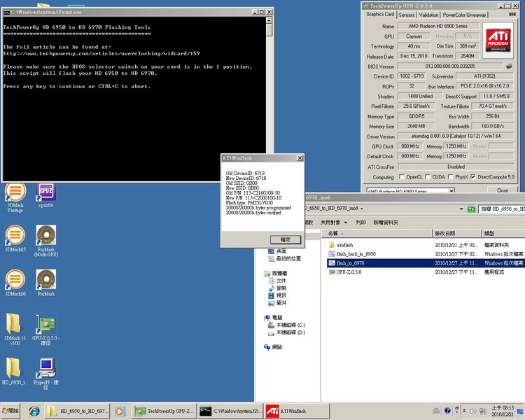Switch to the cmd.exe taskbar button
This screenshot has height=420, width=525.
(x=230, y=411)
